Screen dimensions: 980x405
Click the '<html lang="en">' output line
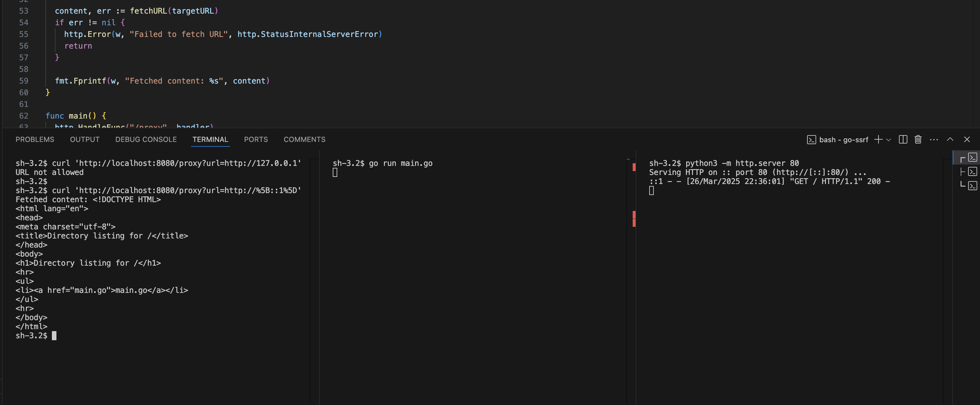52,209
